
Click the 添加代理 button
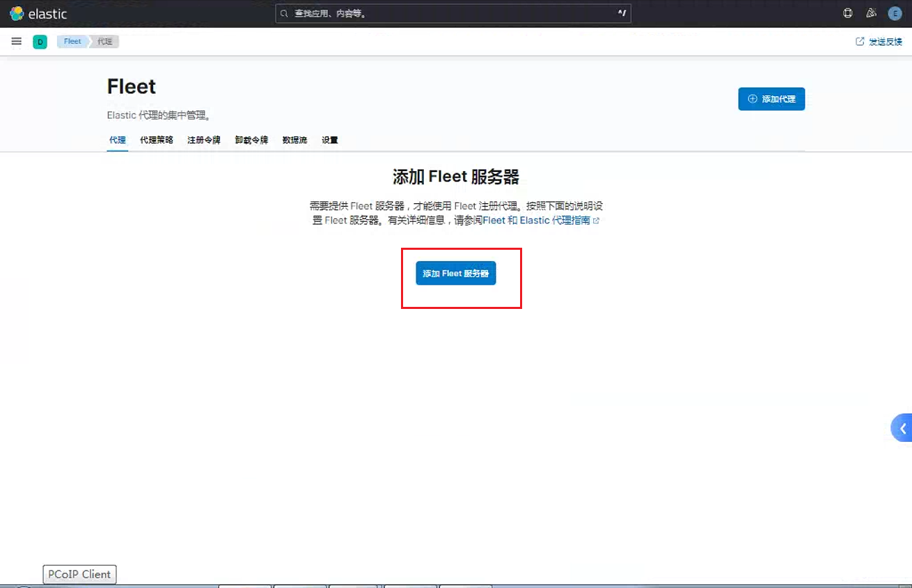[771, 99]
